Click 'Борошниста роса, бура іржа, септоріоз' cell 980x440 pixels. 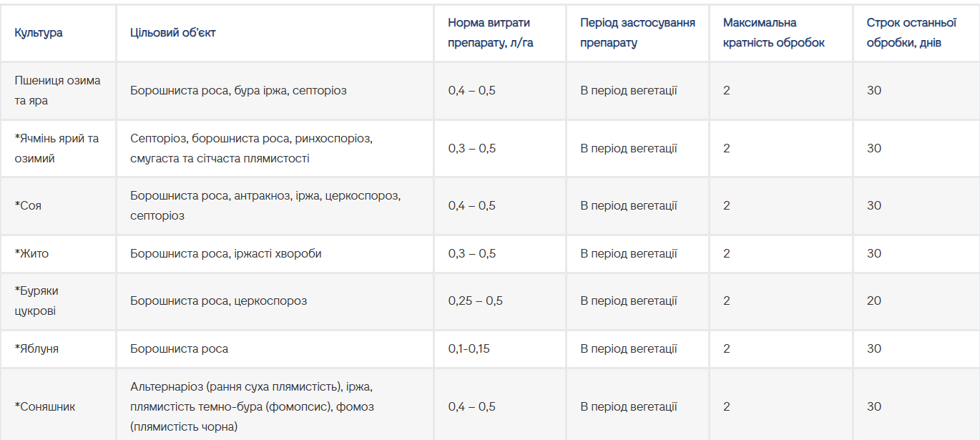coord(275,90)
